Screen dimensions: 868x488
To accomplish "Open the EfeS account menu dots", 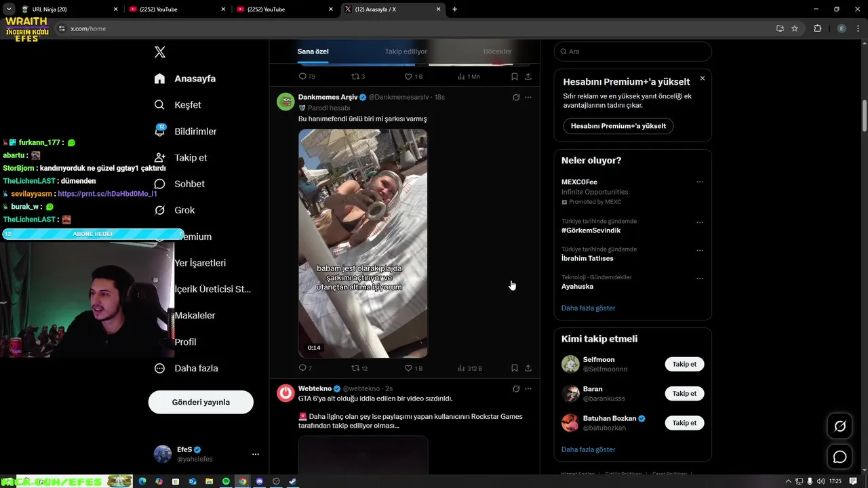I will click(256, 454).
